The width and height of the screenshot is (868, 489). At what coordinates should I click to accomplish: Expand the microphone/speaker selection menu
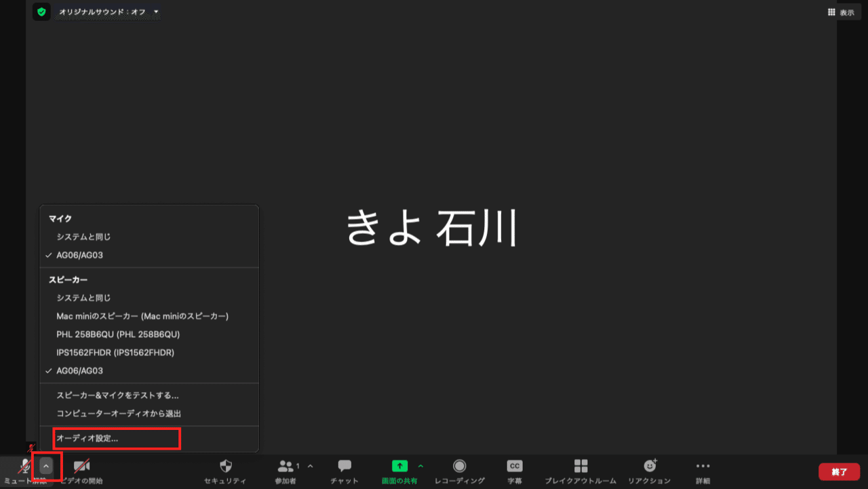45,467
